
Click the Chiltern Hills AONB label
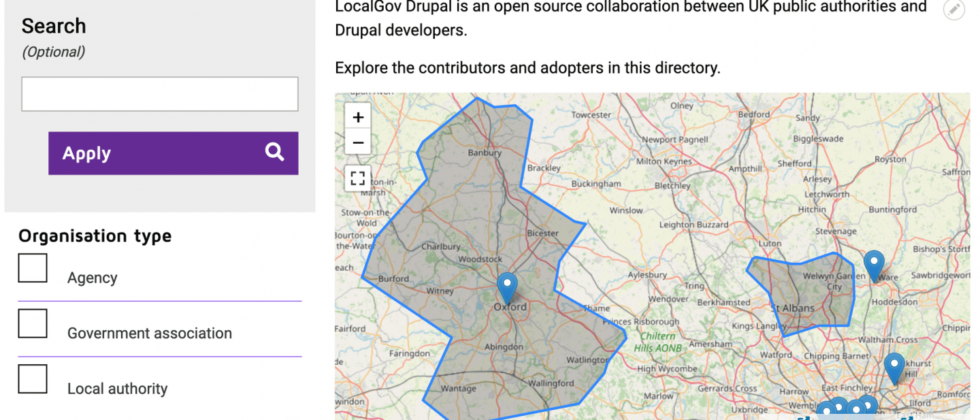(657, 342)
